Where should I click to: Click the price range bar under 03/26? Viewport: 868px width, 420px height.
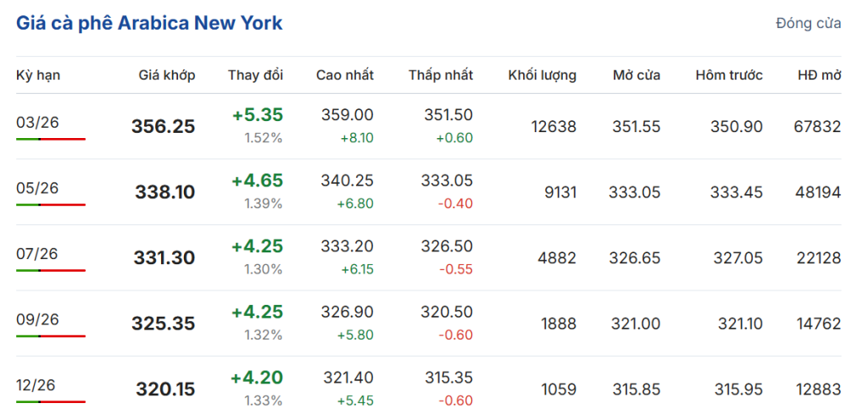point(51,139)
